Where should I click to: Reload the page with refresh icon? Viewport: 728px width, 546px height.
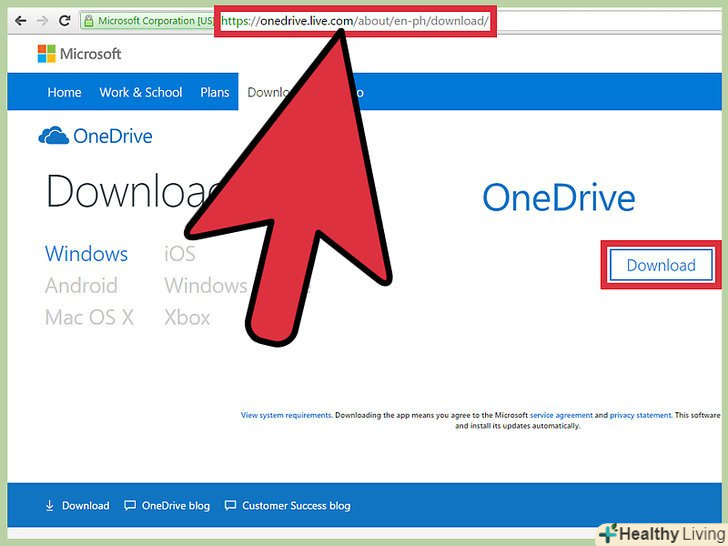coord(65,20)
